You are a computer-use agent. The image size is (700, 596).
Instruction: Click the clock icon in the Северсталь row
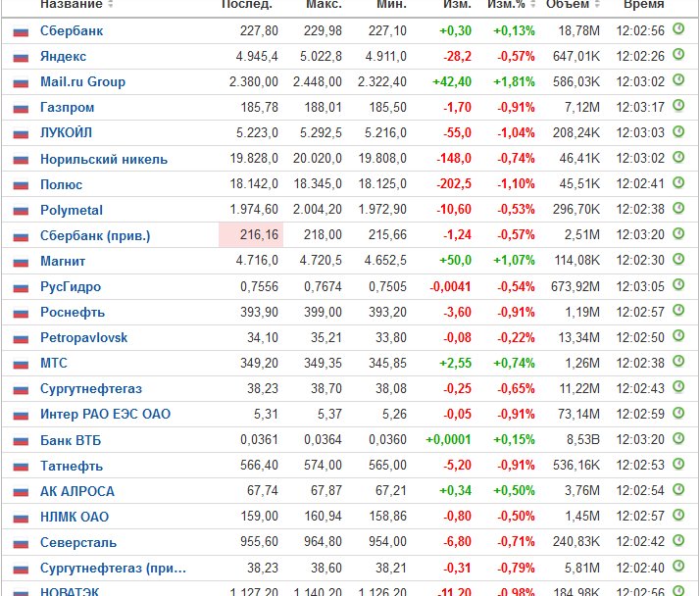point(678,541)
